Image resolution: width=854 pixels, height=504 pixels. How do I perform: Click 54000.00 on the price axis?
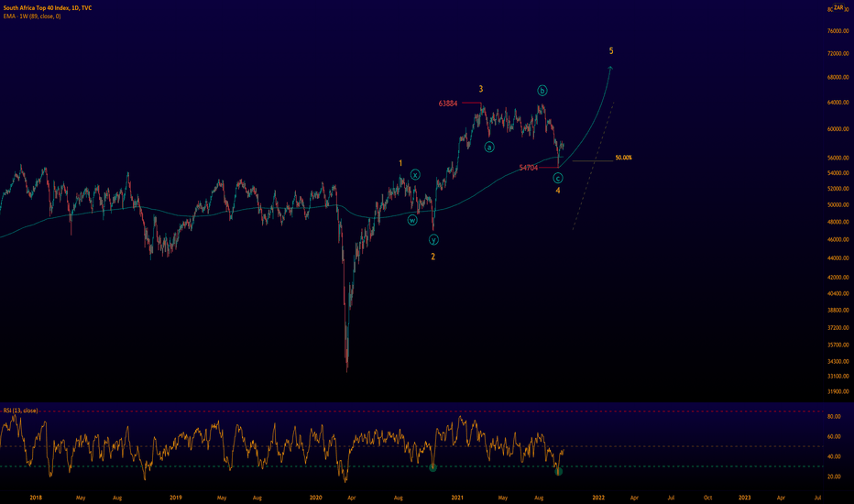(x=838, y=173)
